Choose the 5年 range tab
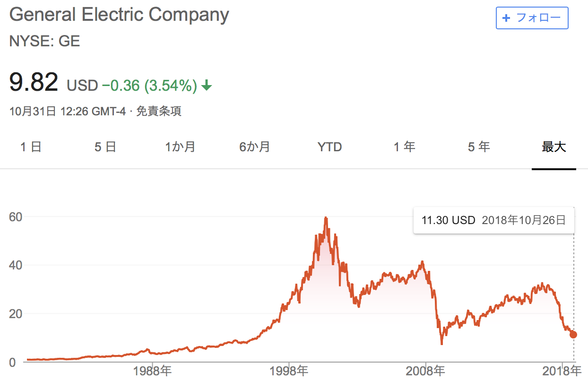 [479, 147]
